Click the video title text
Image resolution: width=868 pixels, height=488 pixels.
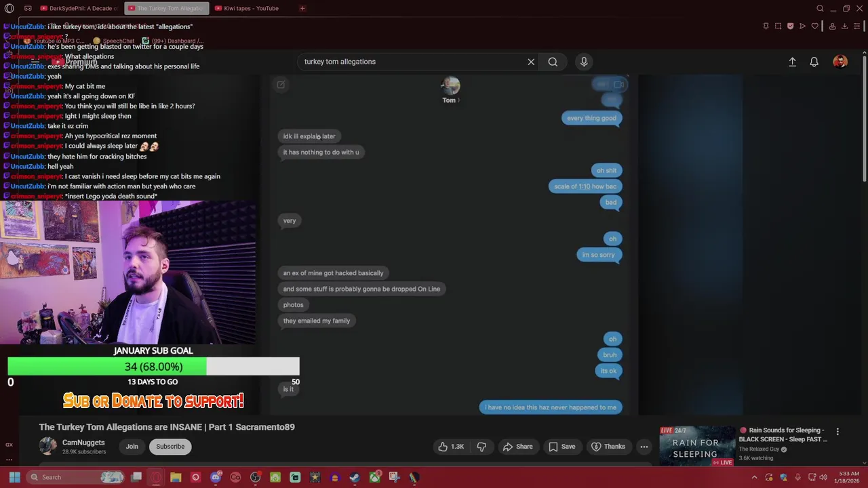tap(167, 427)
